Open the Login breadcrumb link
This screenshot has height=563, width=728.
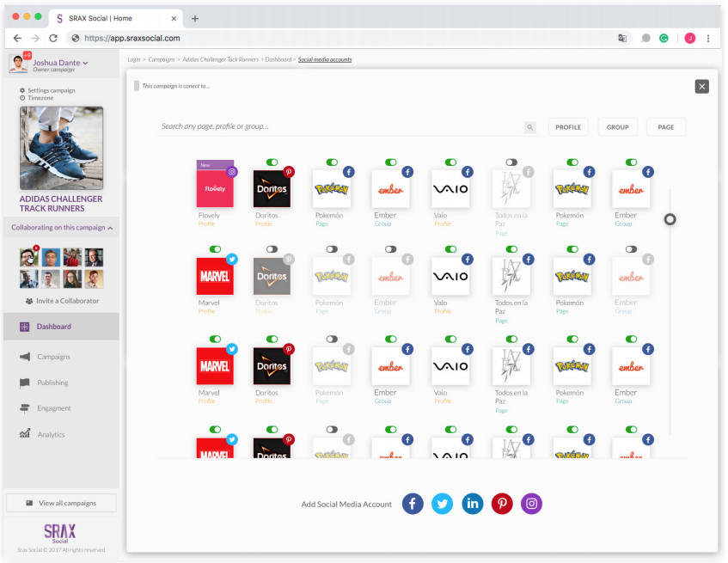134,59
